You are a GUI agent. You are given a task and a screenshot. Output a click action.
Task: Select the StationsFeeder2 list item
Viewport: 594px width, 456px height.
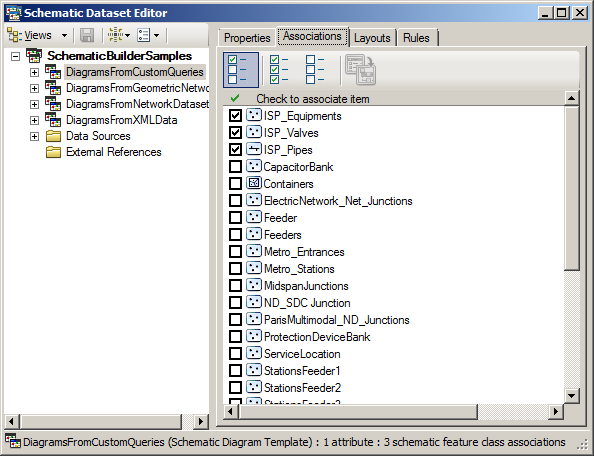(x=302, y=387)
